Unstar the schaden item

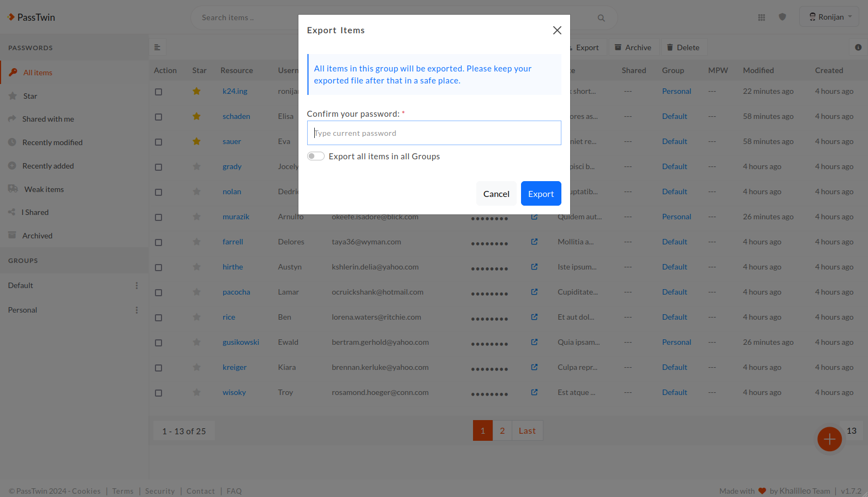pyautogui.click(x=196, y=116)
